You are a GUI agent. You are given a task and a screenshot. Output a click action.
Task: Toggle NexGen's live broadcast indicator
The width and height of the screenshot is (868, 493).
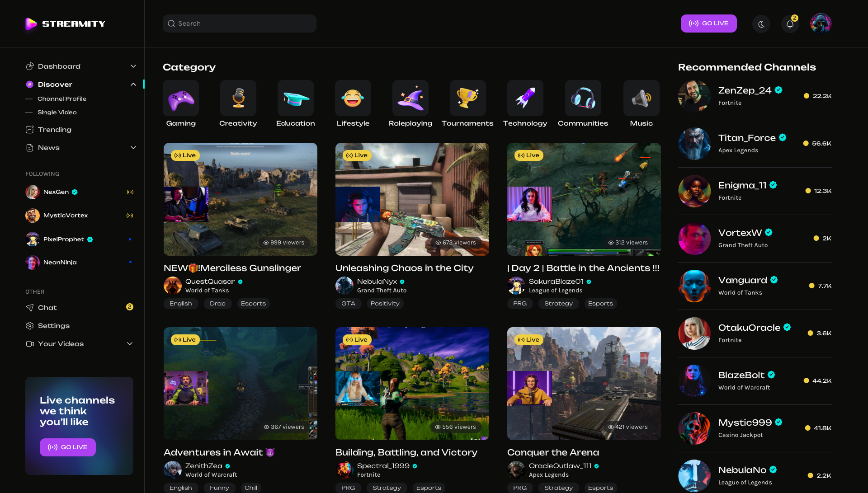click(131, 192)
